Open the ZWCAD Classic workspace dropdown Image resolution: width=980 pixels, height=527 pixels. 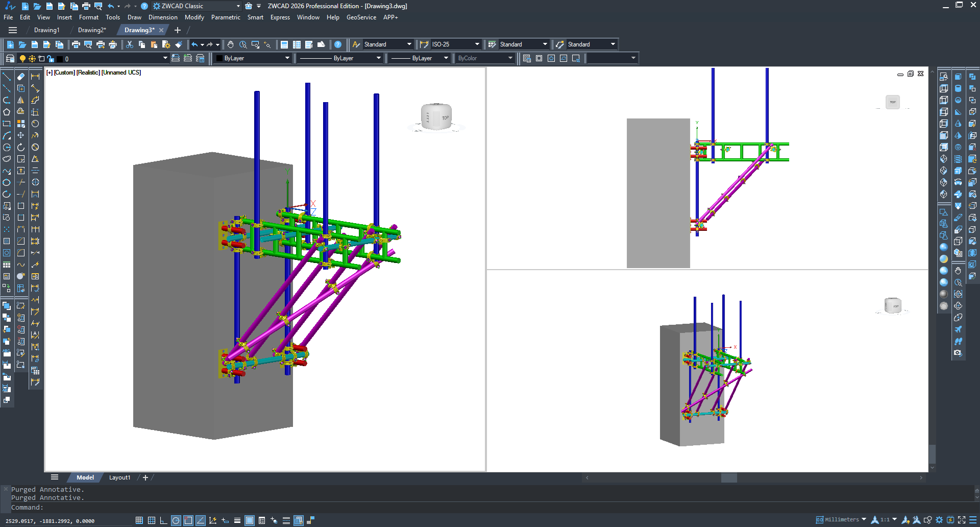[238, 6]
